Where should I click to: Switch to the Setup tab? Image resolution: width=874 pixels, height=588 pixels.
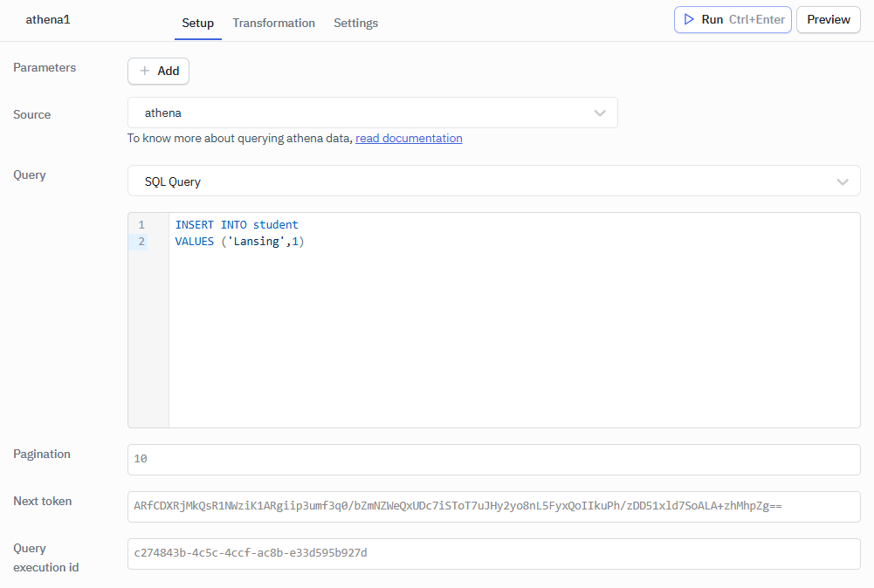pos(197,23)
